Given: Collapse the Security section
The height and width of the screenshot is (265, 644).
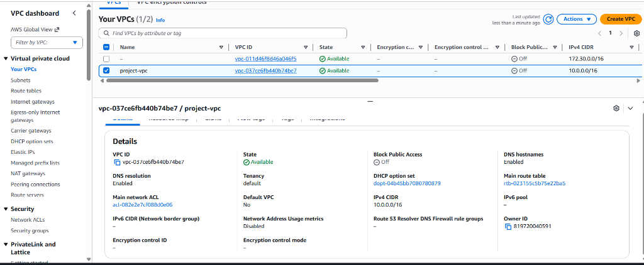Looking at the screenshot, I should 6,209.
